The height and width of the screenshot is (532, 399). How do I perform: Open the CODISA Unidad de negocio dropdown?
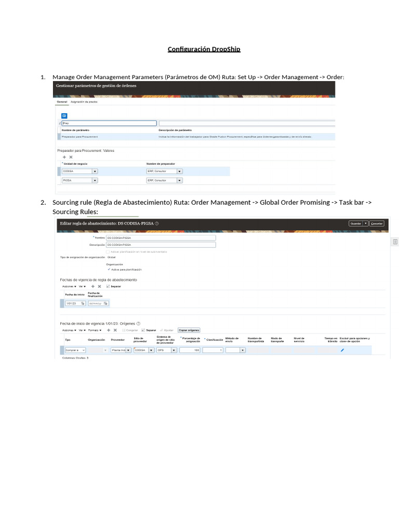tap(95, 171)
